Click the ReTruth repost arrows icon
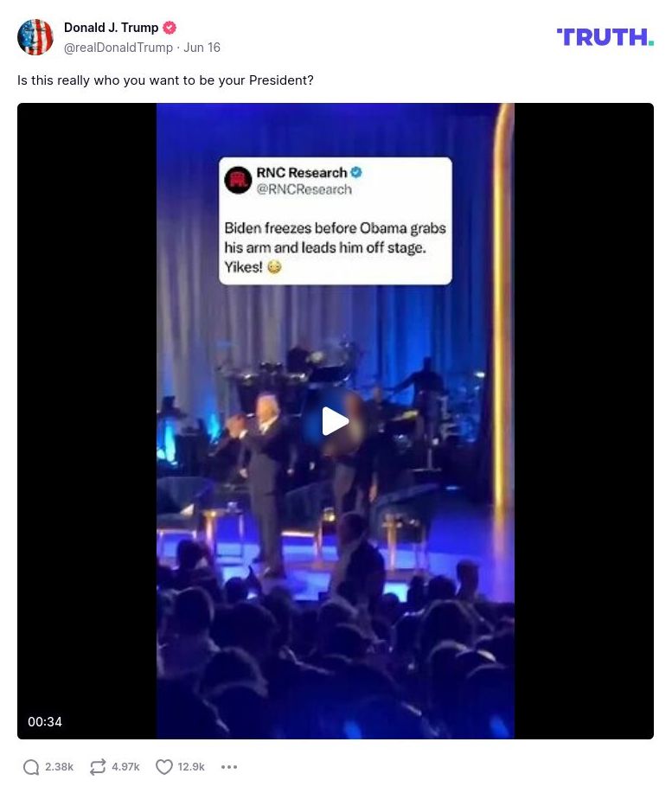The image size is (672, 793). pos(98,767)
